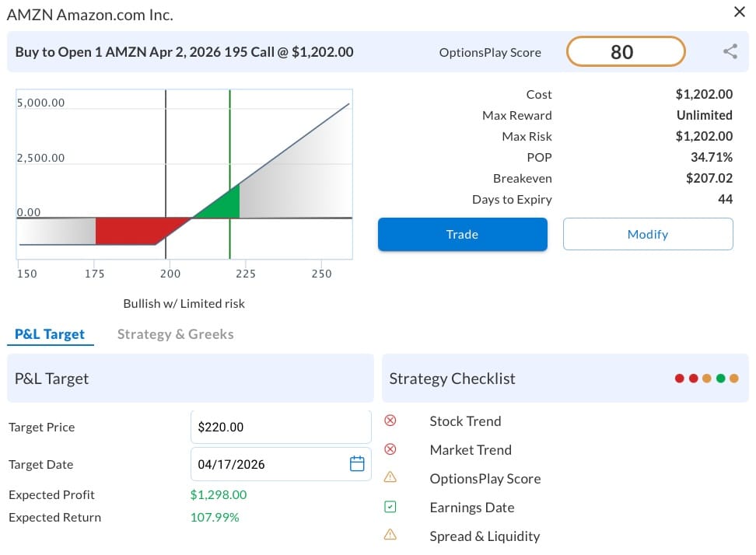Click the OptionsPlay Score 80 badge
756x555 pixels.
pyautogui.click(x=625, y=52)
